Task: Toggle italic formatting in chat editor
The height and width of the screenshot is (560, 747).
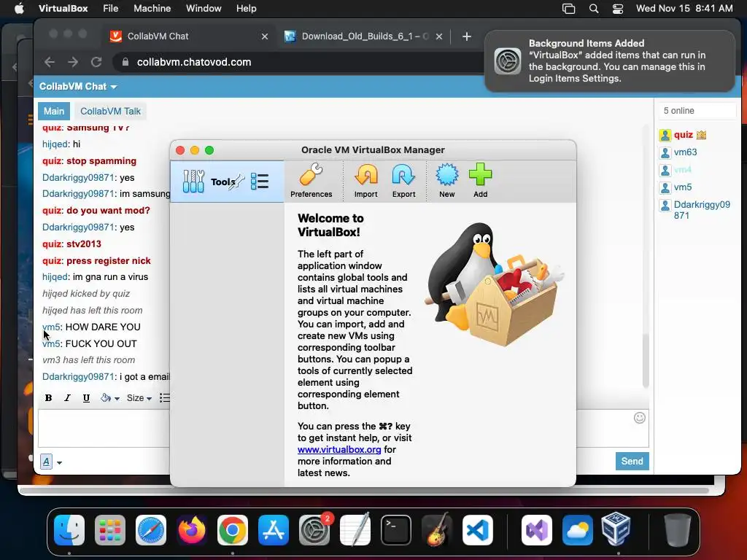Action: [67, 398]
